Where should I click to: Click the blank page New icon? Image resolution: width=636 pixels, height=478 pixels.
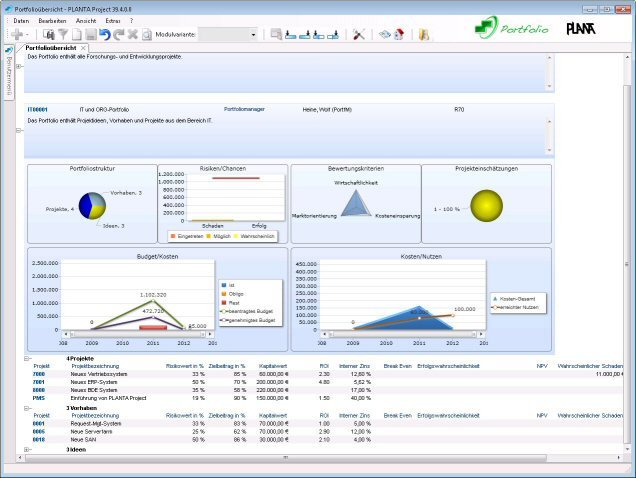click(x=77, y=34)
